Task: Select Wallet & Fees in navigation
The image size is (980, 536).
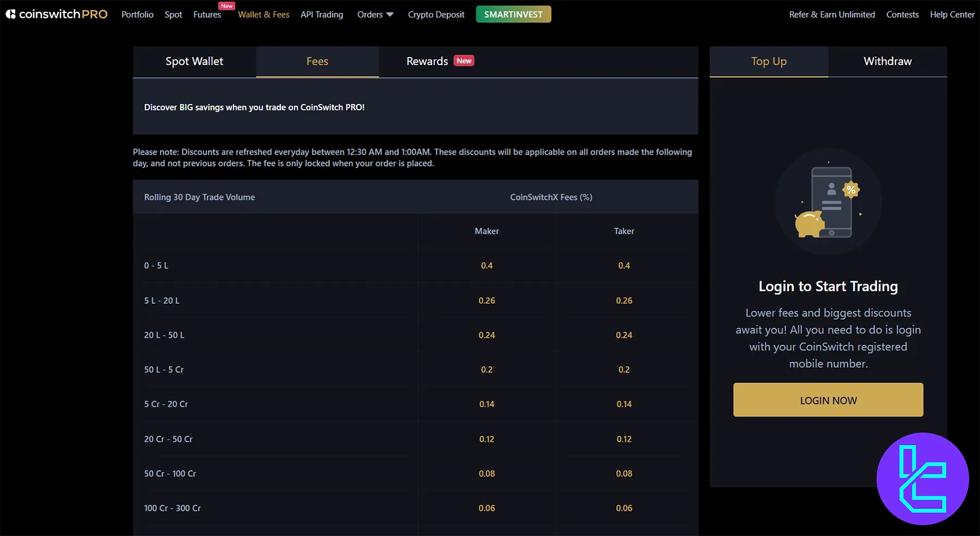Action: (264, 15)
